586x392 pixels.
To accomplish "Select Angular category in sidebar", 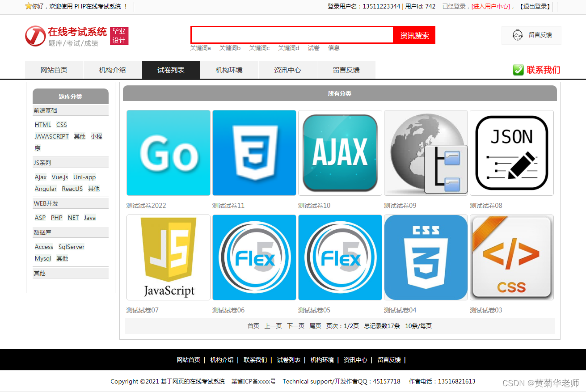I will pos(46,189).
